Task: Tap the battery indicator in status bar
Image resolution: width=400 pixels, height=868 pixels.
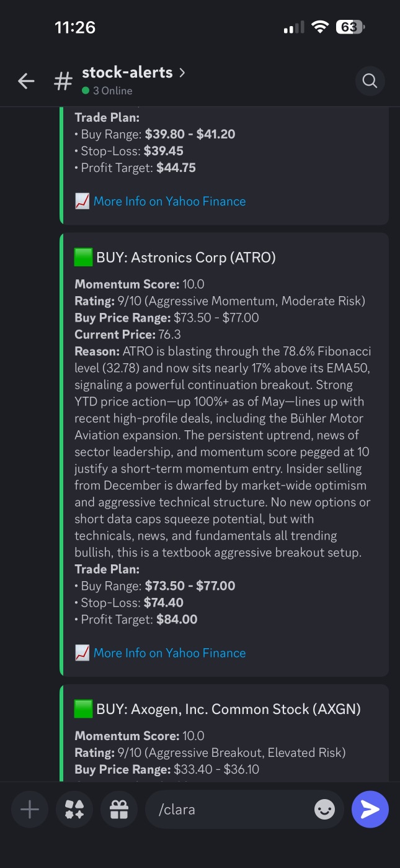Action: 350,27
